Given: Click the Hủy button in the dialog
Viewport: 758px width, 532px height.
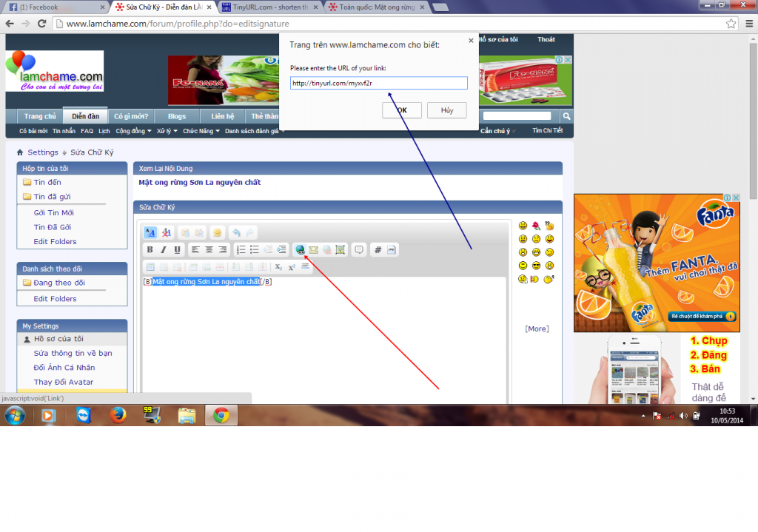Looking at the screenshot, I should tap(446, 110).
